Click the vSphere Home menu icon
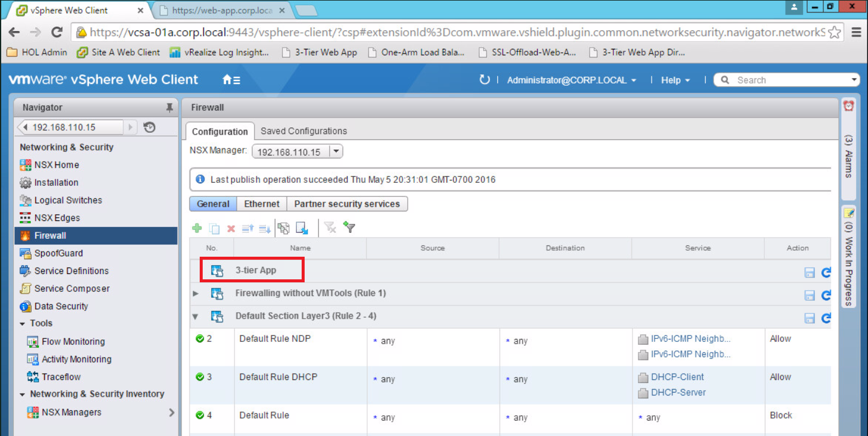 (x=231, y=80)
